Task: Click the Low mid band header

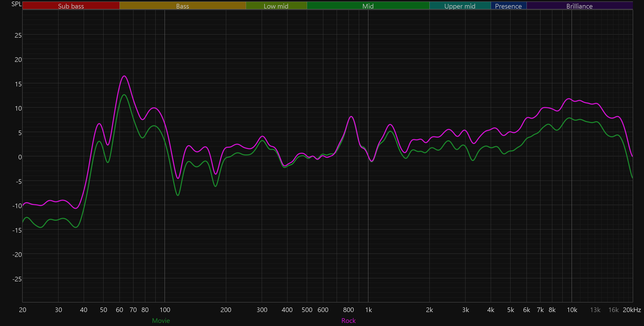Action: pyautogui.click(x=276, y=6)
